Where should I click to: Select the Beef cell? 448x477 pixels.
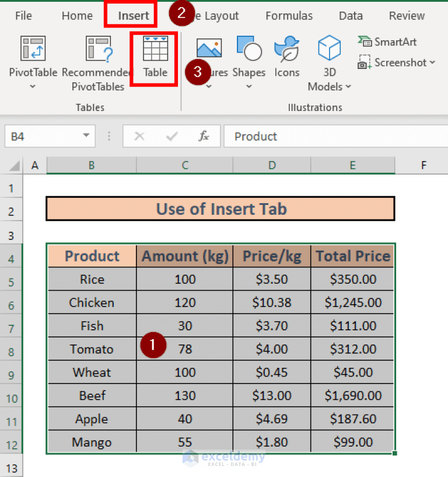pos(92,395)
